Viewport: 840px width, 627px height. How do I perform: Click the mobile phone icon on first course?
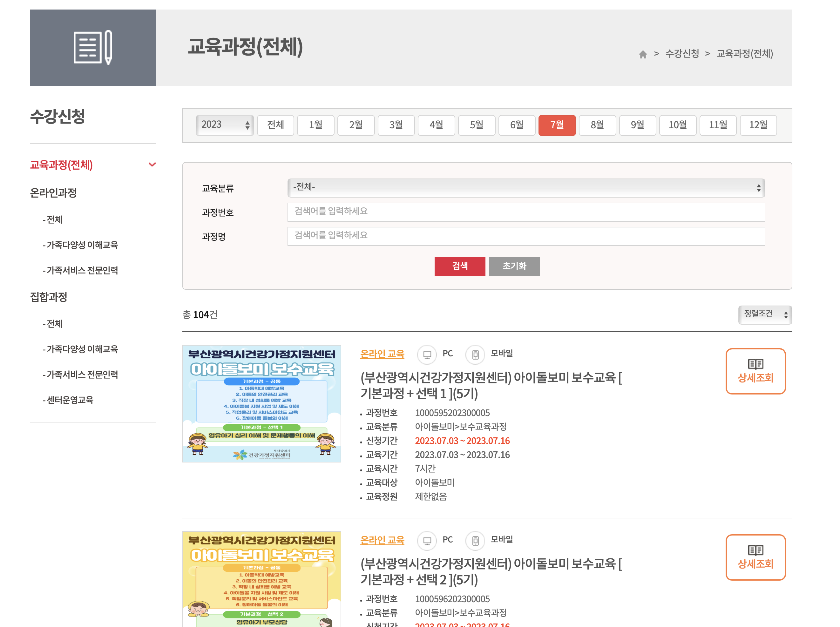point(475,354)
